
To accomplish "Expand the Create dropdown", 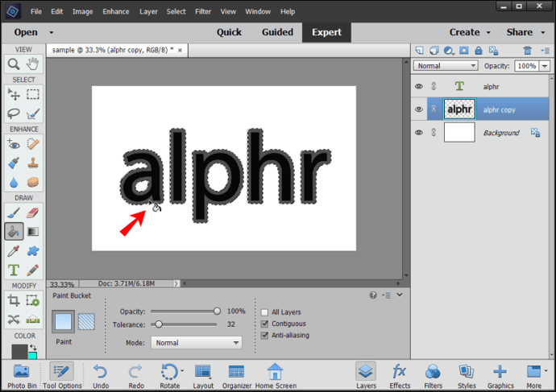I will (488, 32).
